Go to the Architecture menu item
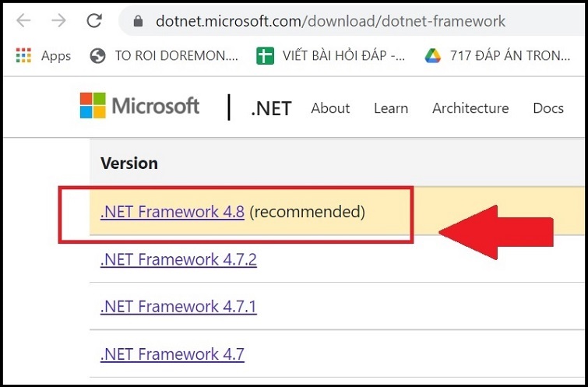This screenshot has height=387, width=588. (470, 108)
